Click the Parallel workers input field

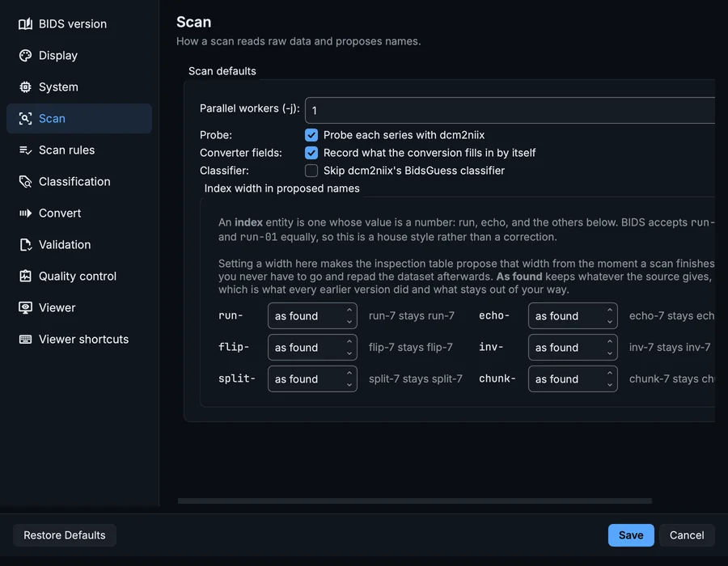coord(510,111)
